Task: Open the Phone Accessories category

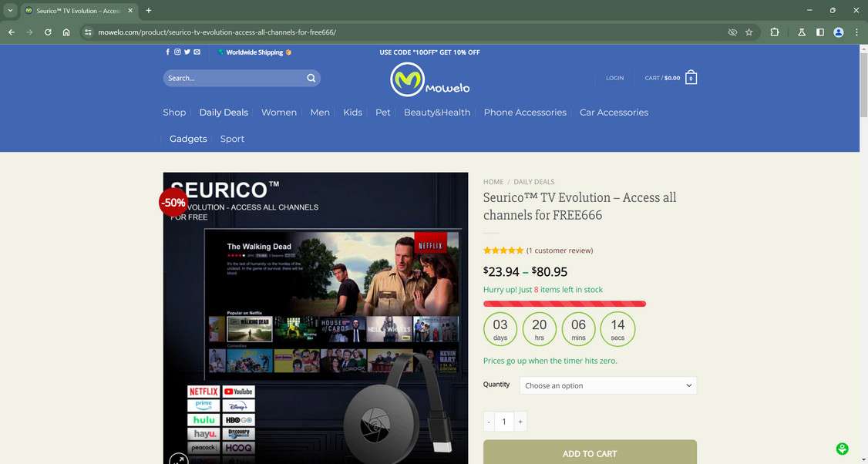Action: (525, 113)
